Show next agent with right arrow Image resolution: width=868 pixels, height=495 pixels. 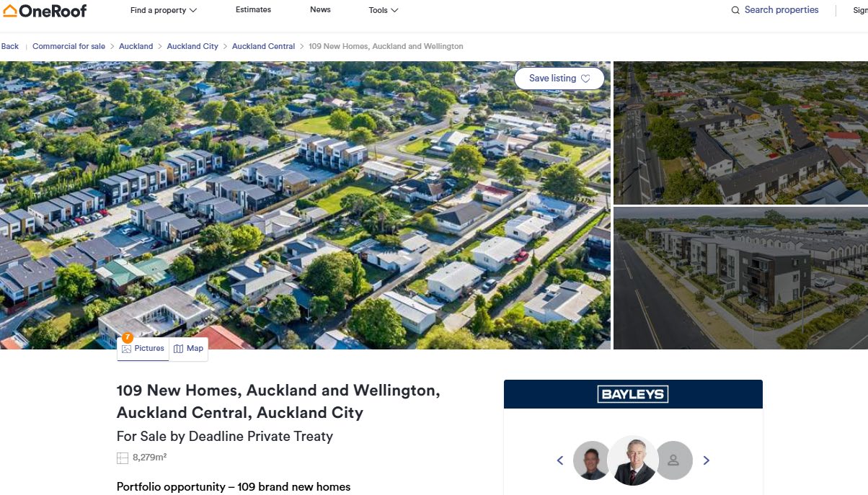tap(707, 460)
